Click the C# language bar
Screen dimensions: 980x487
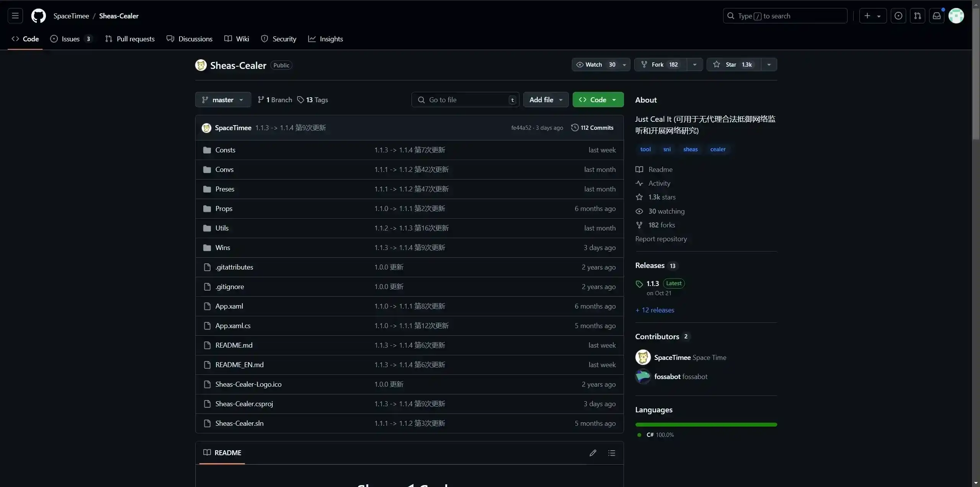click(706, 424)
